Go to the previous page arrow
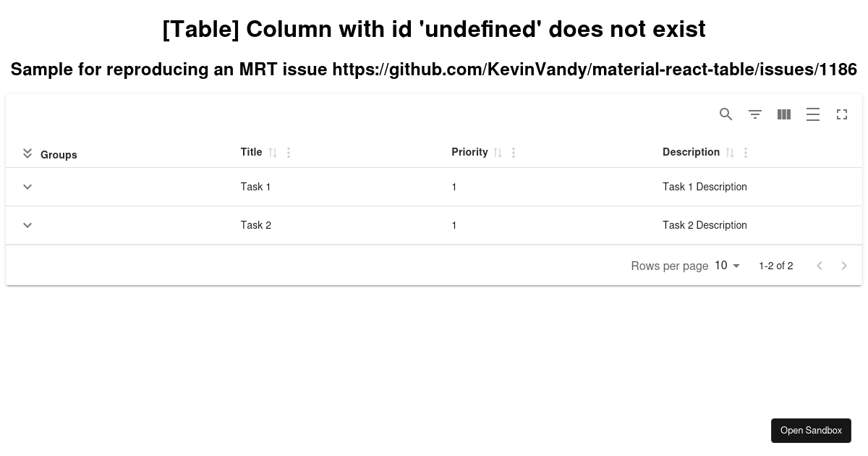 (820, 266)
